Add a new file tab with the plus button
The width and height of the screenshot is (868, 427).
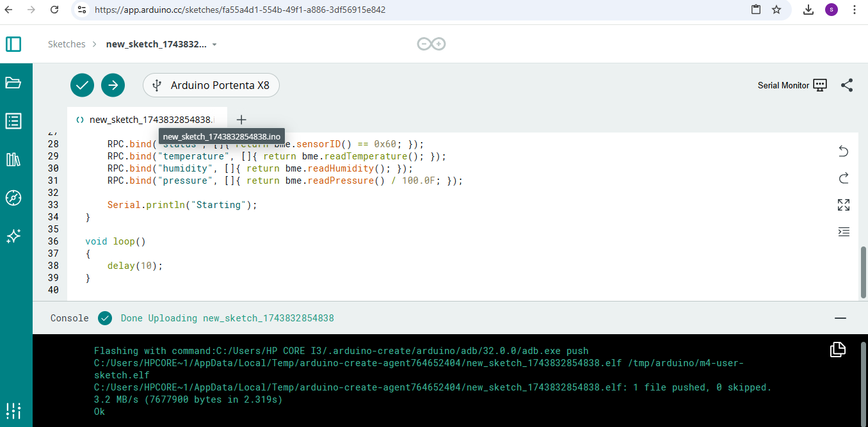tap(241, 120)
